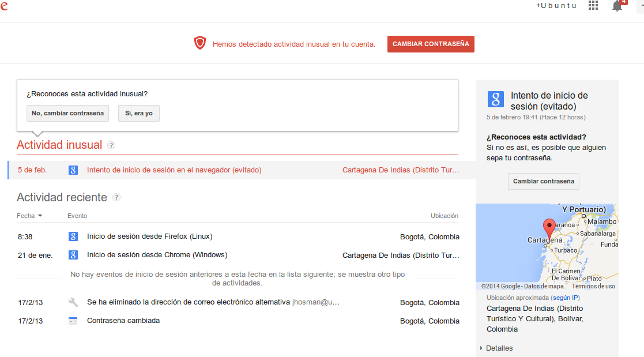
Task: Click the Google icon in Firefox login row
Action: coord(73,236)
